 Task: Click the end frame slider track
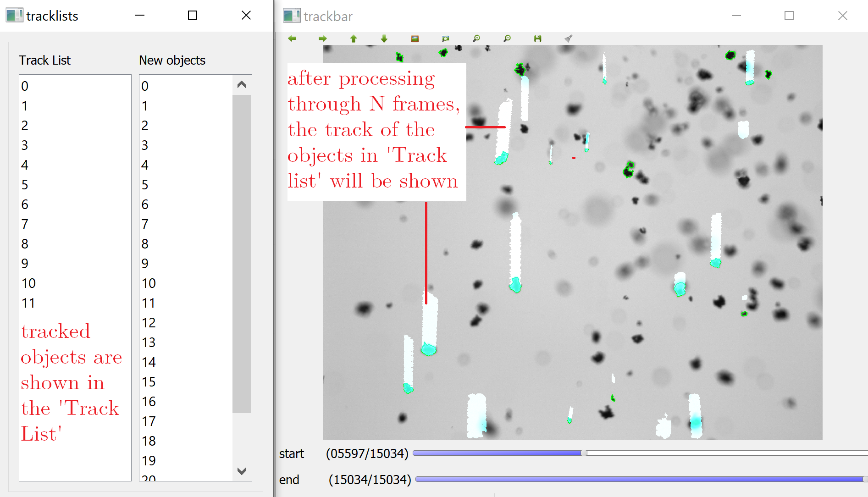tap(641, 479)
